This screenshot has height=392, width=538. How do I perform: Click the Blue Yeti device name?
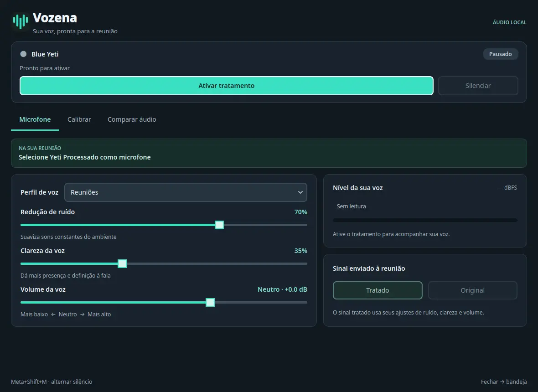(45, 54)
